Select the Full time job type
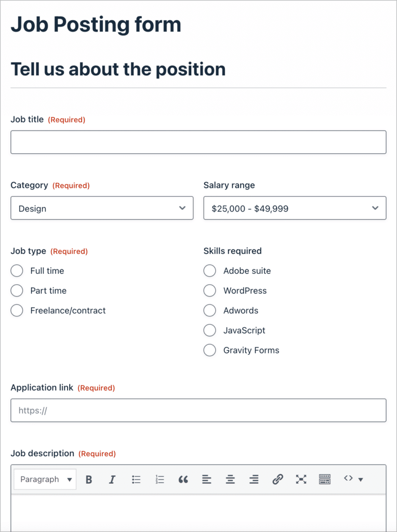397x532 pixels. [17, 271]
